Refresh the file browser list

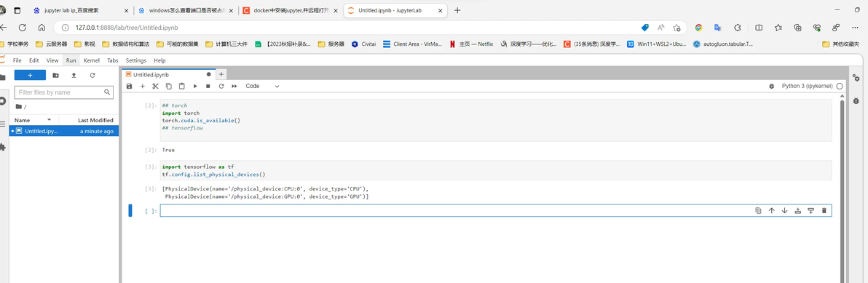pos(92,75)
